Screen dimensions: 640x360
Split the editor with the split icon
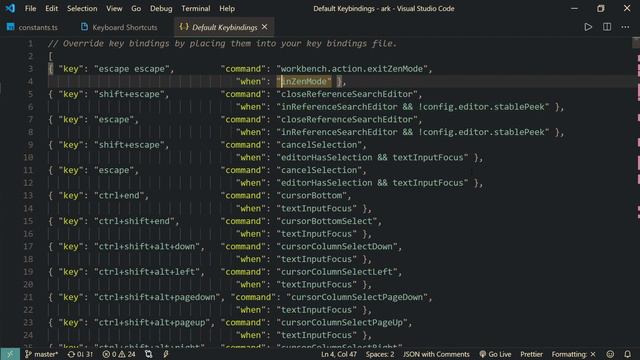[x=607, y=27]
